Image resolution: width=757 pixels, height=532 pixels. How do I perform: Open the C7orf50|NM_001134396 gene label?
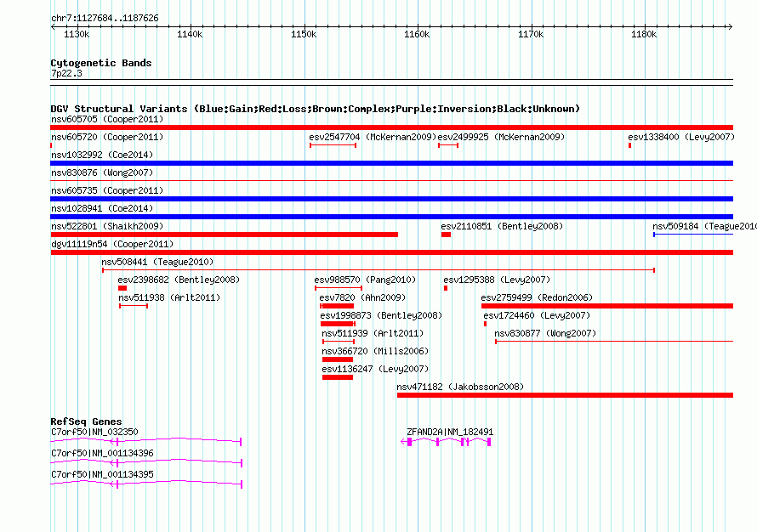click(x=102, y=453)
